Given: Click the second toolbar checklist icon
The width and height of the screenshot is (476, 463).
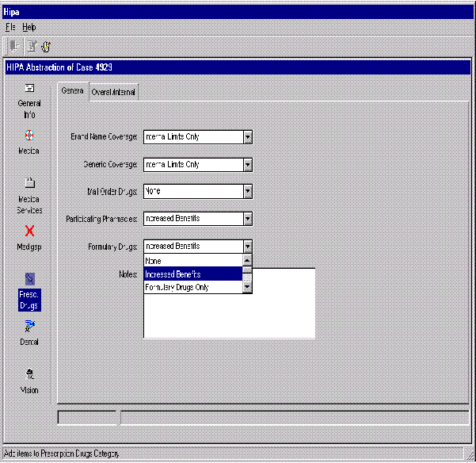Looking at the screenshot, I should tap(31, 45).
